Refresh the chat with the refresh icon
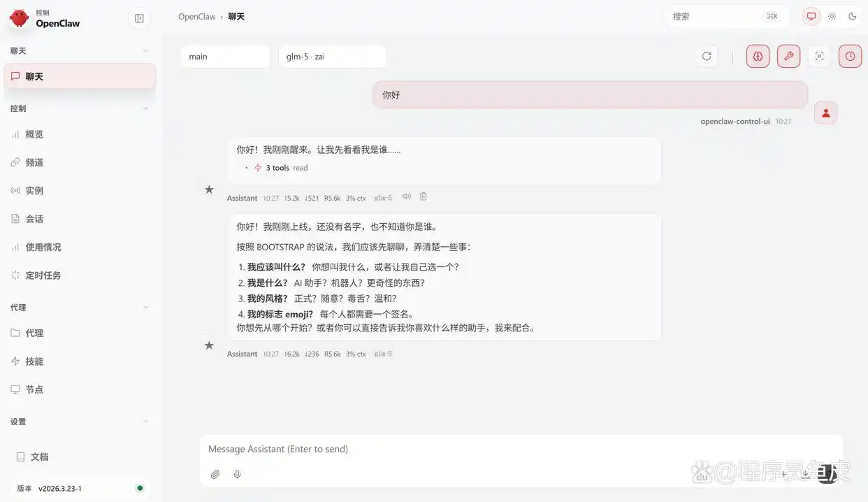Screen dimensions: 868x502 coord(706,56)
